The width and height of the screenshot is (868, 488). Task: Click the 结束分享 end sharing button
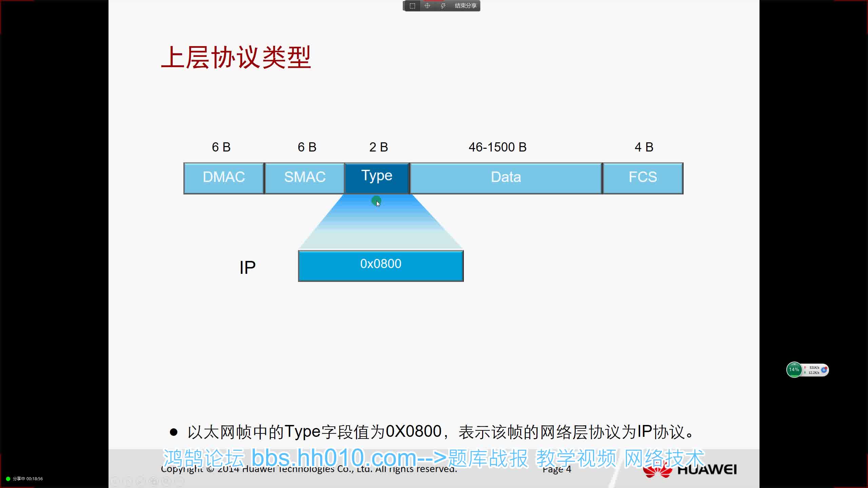click(x=466, y=6)
